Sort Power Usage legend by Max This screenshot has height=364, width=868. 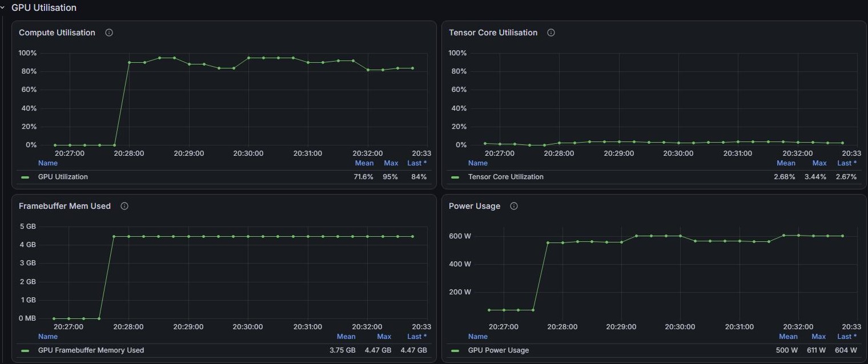[x=819, y=337]
